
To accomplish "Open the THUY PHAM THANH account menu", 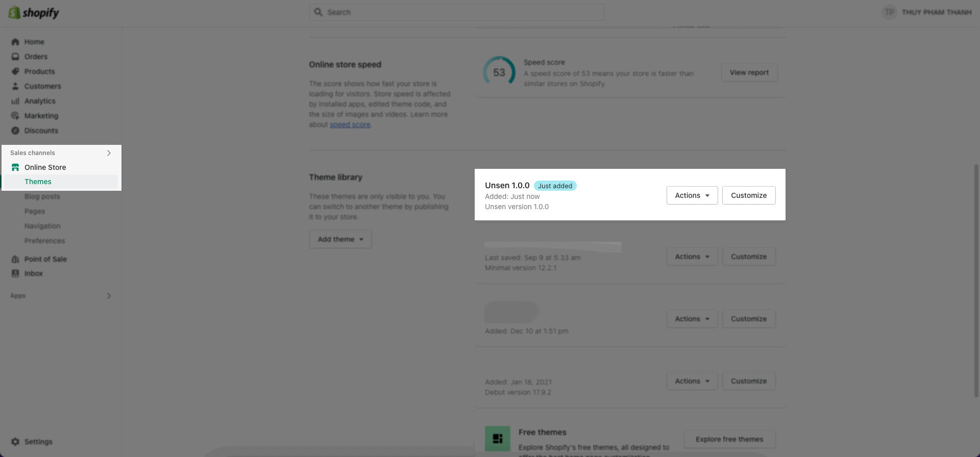I will tap(927, 12).
